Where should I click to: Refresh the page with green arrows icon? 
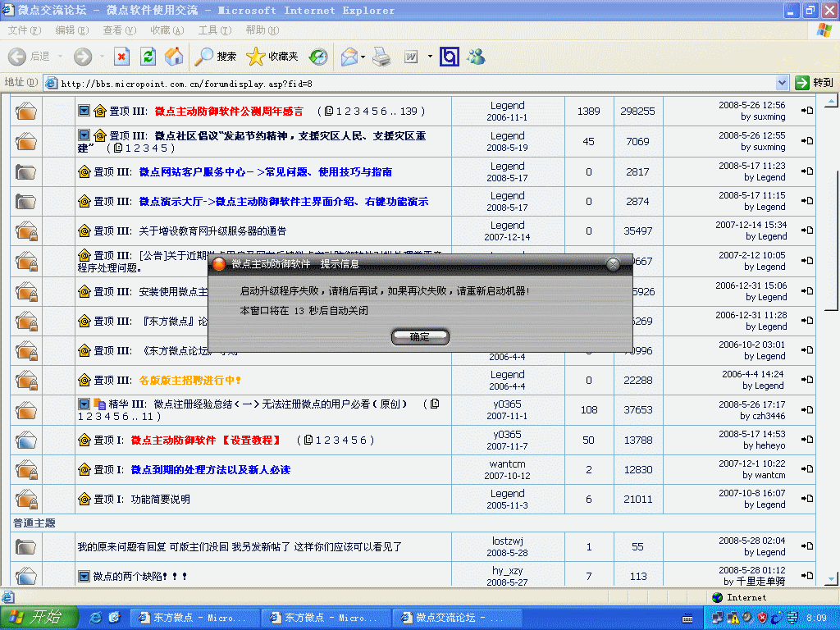point(148,57)
